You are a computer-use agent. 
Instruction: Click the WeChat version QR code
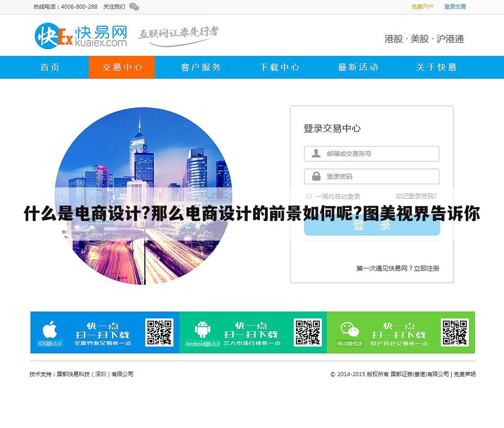coord(454,332)
